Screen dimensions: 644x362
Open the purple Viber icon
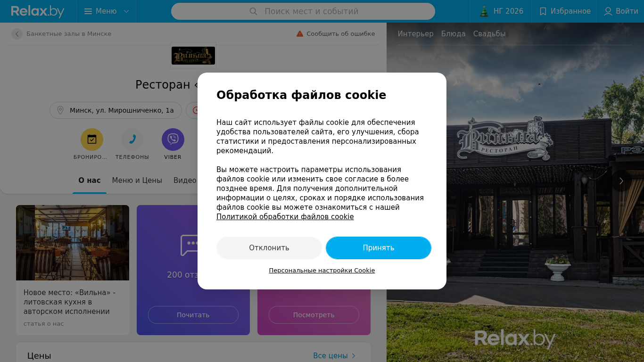173,140
